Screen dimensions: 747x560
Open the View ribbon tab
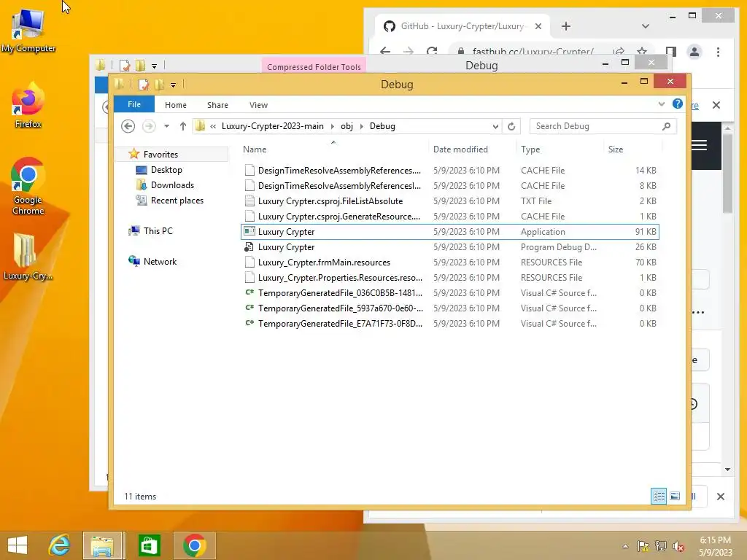click(258, 105)
